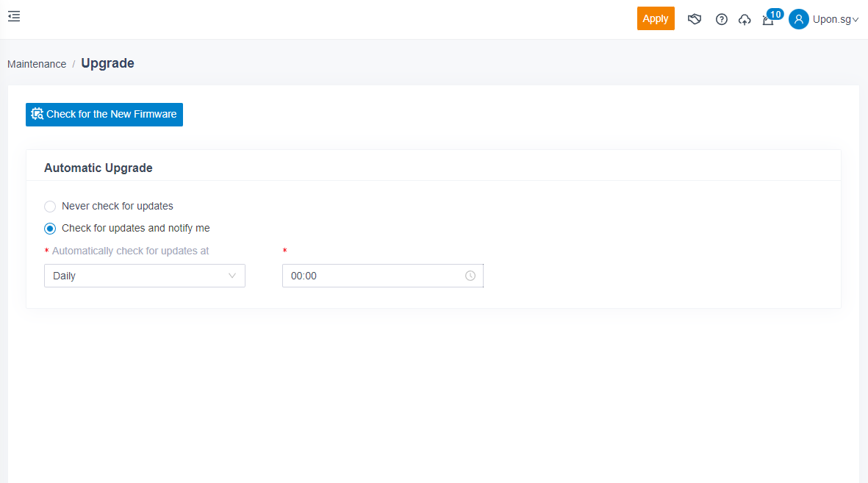
Task: Open the alarm notifications icon
Action: [767, 21]
